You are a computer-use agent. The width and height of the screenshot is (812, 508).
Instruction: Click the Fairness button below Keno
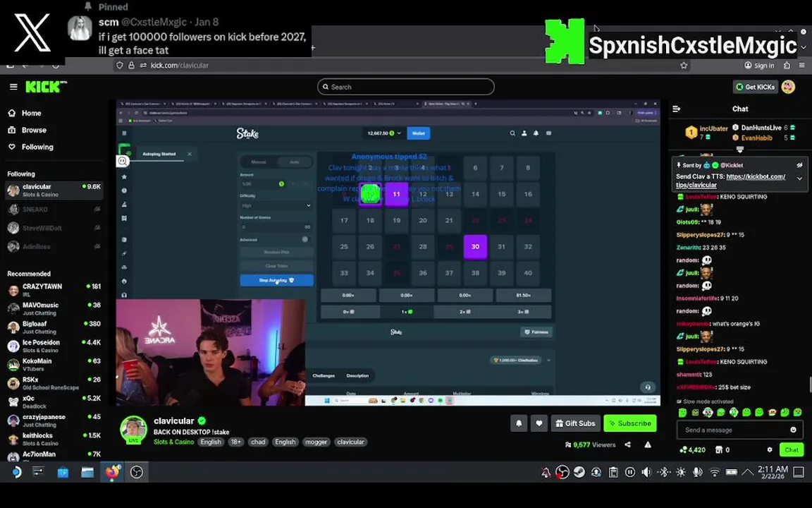tap(536, 332)
